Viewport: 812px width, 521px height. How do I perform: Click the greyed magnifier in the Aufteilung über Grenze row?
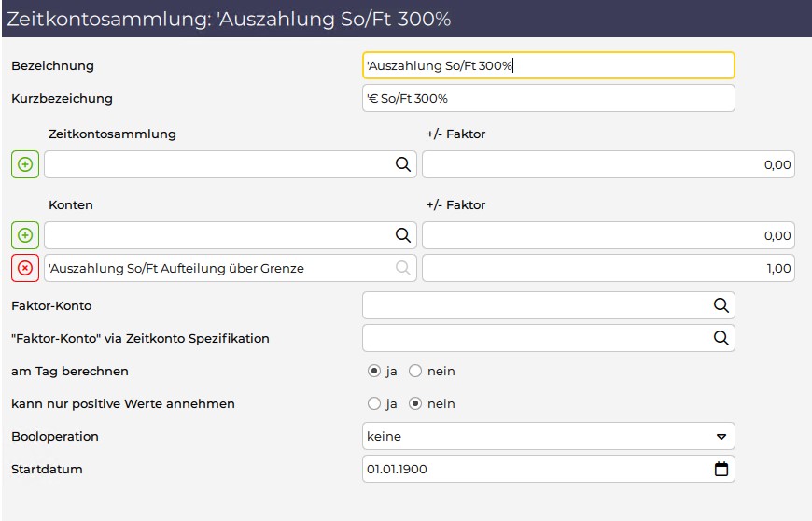click(403, 268)
